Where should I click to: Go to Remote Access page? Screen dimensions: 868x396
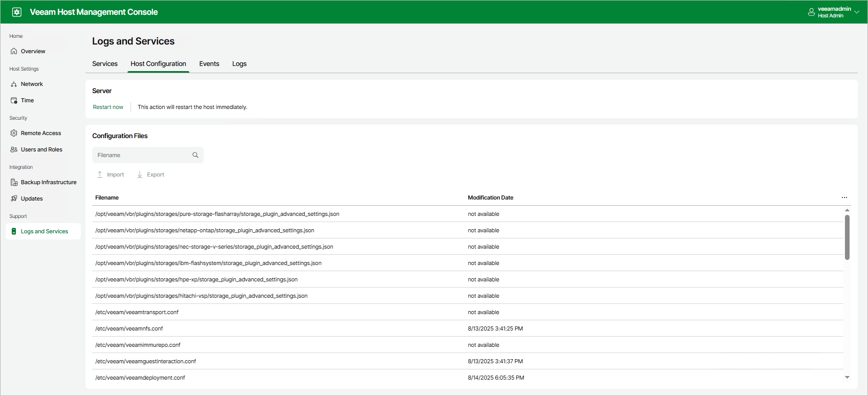point(41,133)
